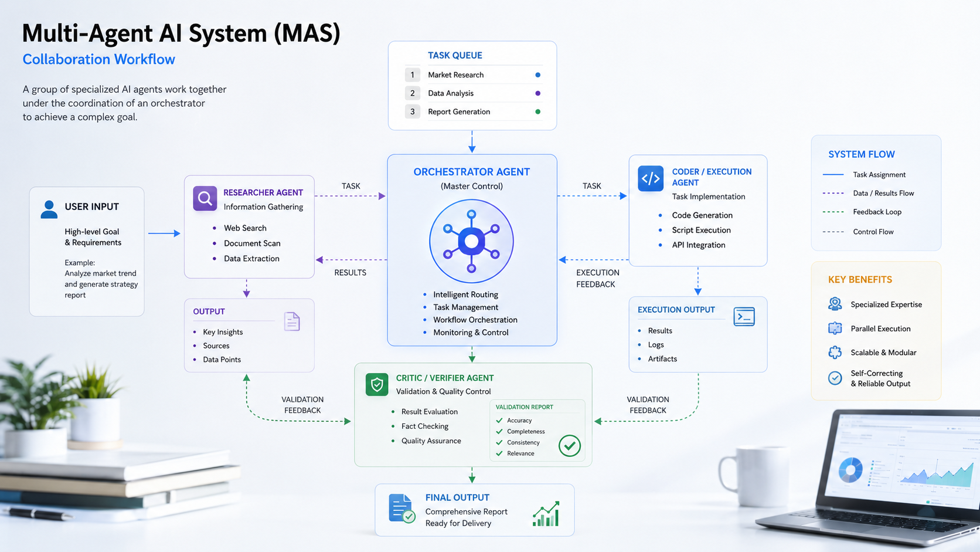The image size is (980, 552).
Task: Click the purple dot beside Data Analysis
Action: 537,93
